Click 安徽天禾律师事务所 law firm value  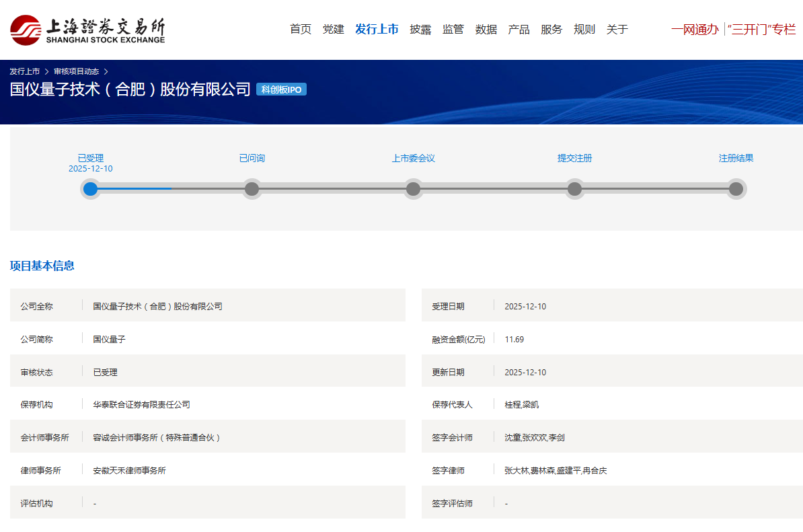pyautogui.click(x=129, y=470)
